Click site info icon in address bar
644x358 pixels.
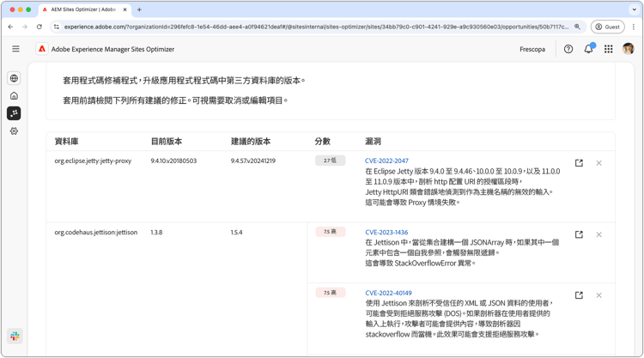click(57, 27)
